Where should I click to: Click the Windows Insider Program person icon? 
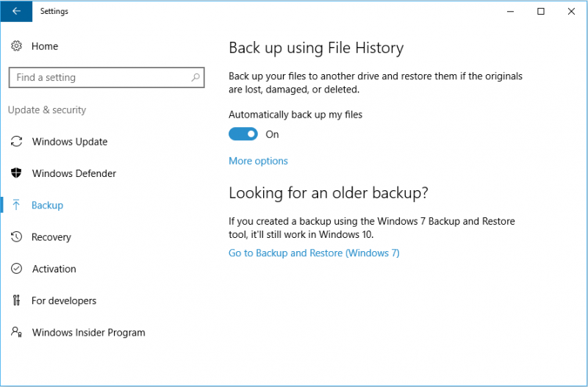16,332
